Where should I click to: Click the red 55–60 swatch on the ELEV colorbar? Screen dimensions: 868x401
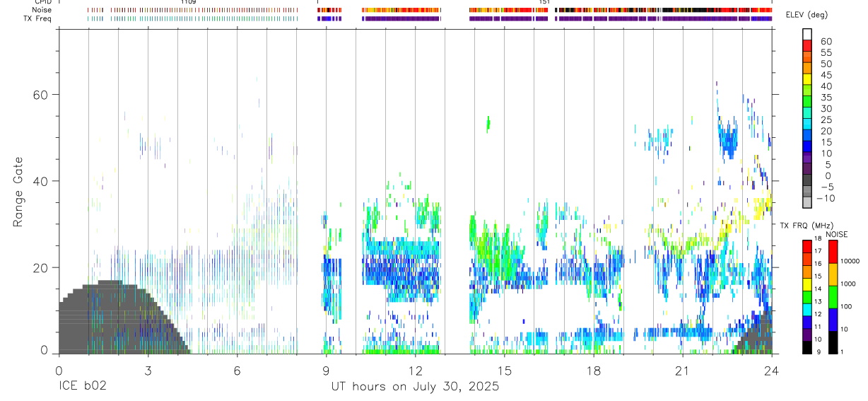click(x=807, y=45)
